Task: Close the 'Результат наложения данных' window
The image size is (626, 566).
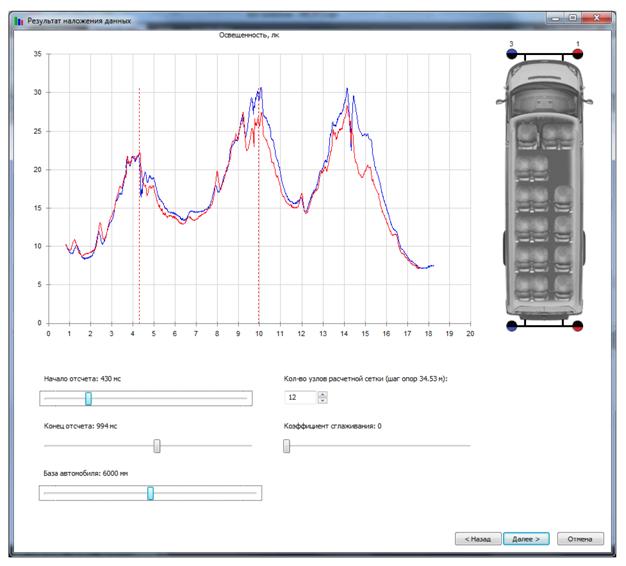Action: pos(600,18)
